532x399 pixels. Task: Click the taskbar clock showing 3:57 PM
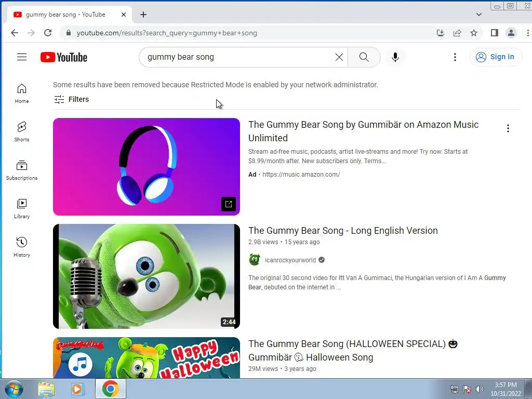click(x=506, y=389)
